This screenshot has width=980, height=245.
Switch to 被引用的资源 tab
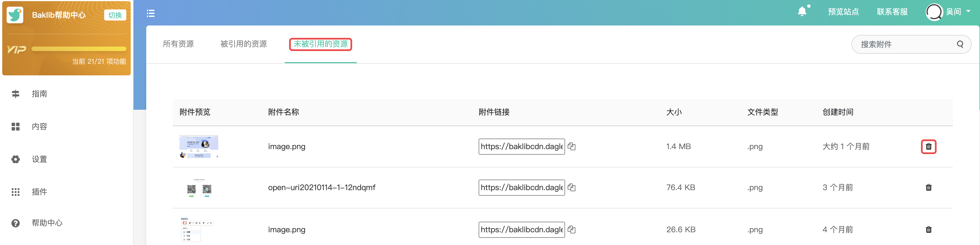[243, 44]
